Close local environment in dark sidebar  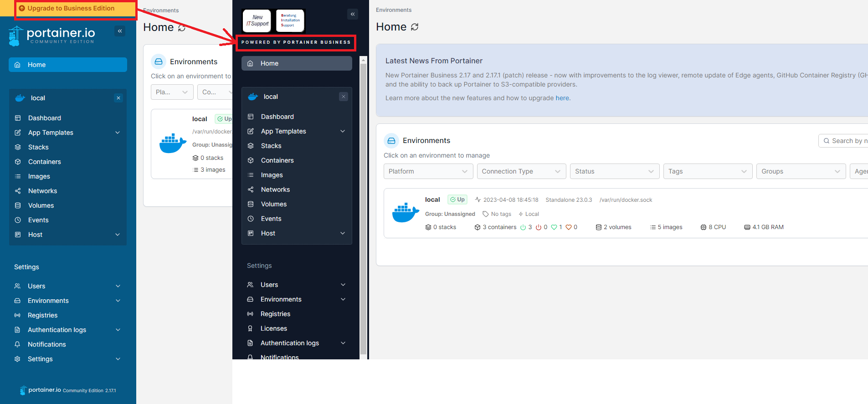coord(344,97)
